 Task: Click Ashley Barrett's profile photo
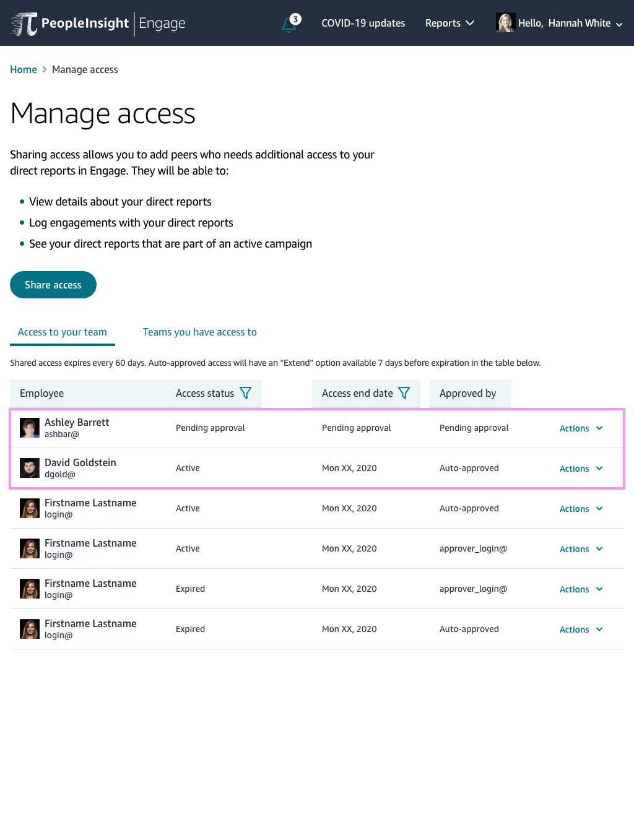[30, 428]
